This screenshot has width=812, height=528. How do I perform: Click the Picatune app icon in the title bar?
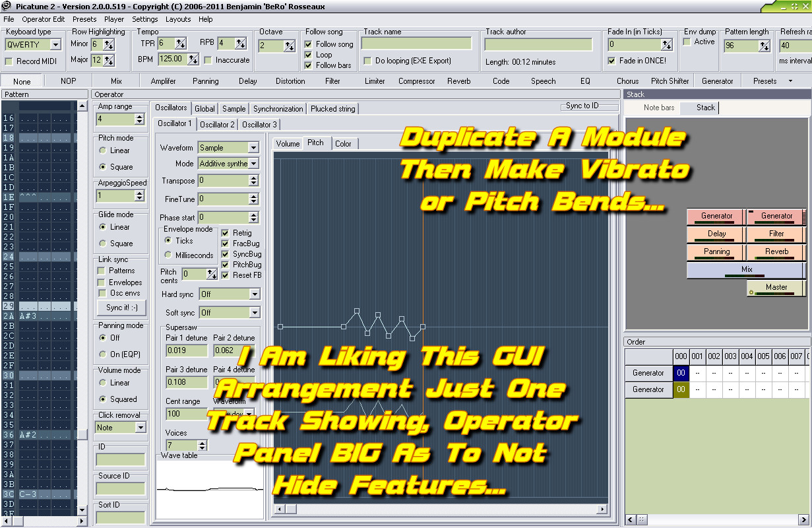(6, 6)
